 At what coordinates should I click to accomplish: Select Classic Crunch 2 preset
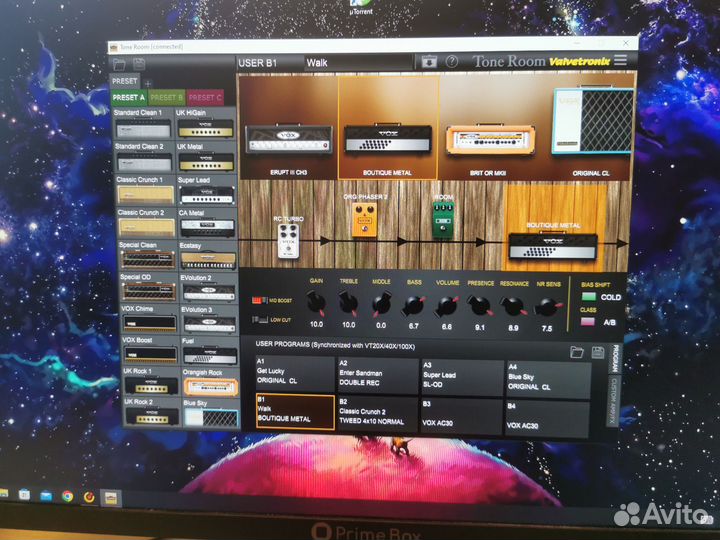[147, 223]
